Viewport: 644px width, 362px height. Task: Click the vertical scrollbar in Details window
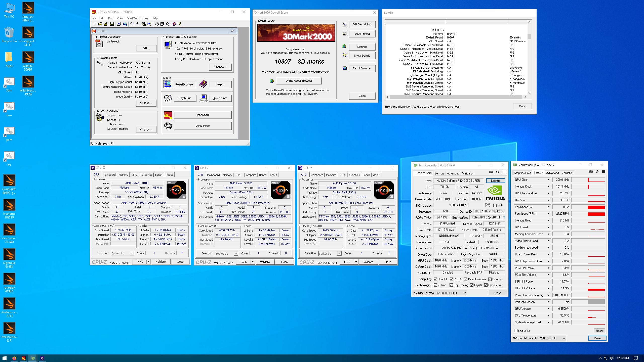529,58
